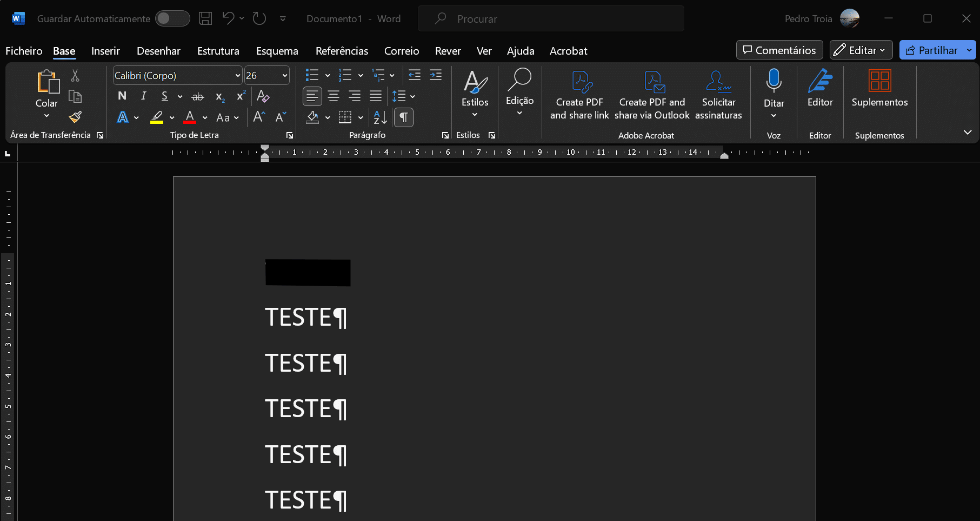
Task: Toggle the Guardar Automaticamente switch
Action: 172,18
